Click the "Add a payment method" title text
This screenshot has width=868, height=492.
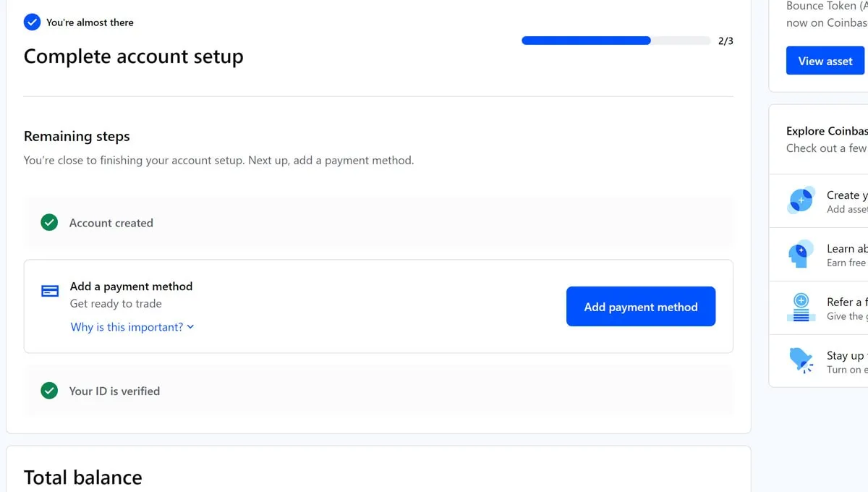(132, 287)
